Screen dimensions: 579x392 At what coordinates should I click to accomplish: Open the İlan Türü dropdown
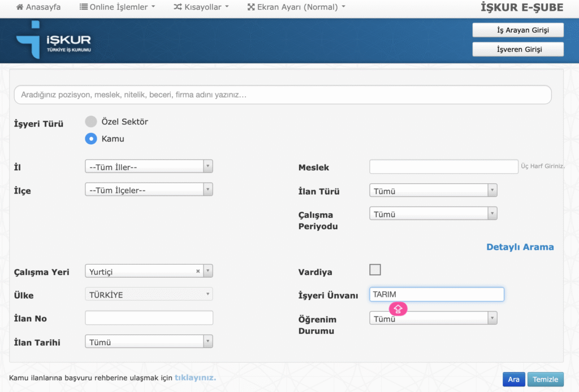[x=433, y=191]
